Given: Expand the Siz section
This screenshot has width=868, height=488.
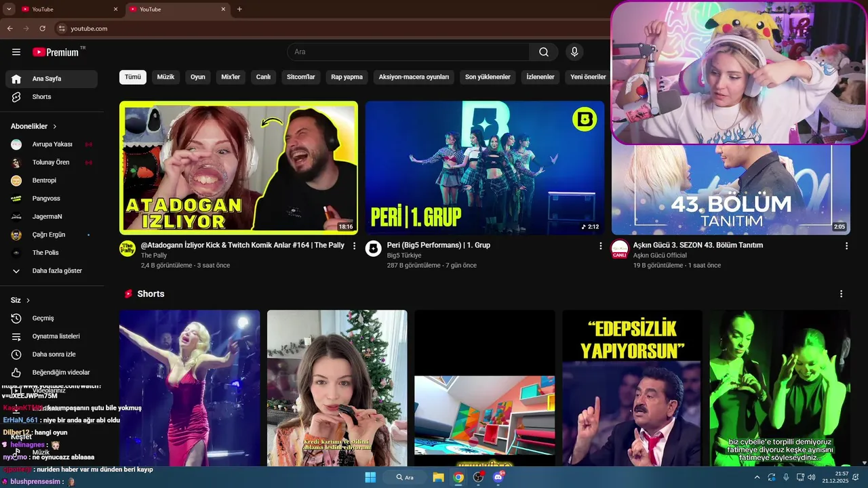Looking at the screenshot, I should point(20,300).
